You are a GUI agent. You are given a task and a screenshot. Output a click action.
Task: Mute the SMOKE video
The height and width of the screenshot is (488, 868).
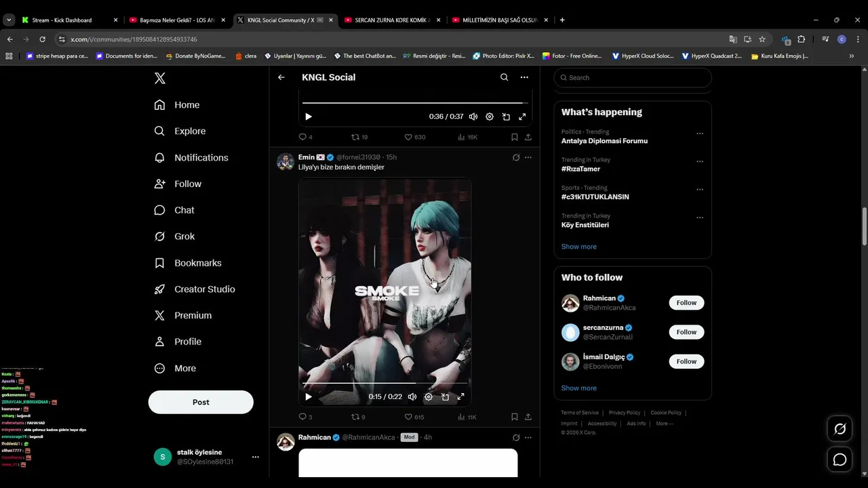[x=412, y=396]
